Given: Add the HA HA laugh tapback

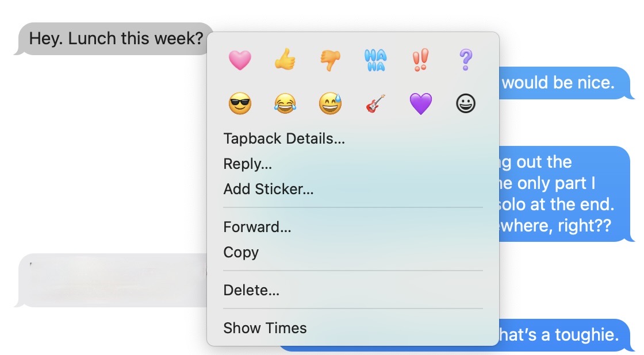Looking at the screenshot, I should [x=375, y=60].
